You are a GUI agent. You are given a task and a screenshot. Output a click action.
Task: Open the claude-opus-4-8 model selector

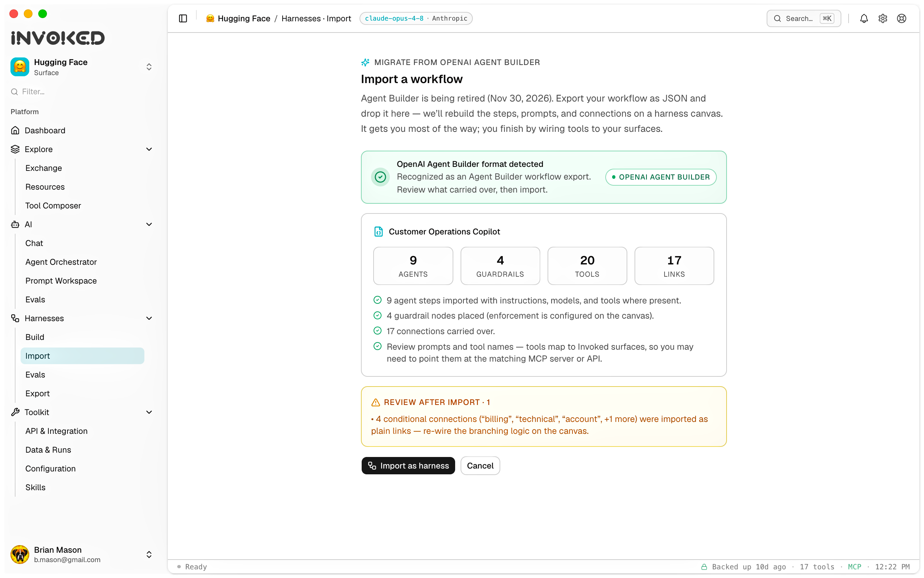(x=416, y=18)
